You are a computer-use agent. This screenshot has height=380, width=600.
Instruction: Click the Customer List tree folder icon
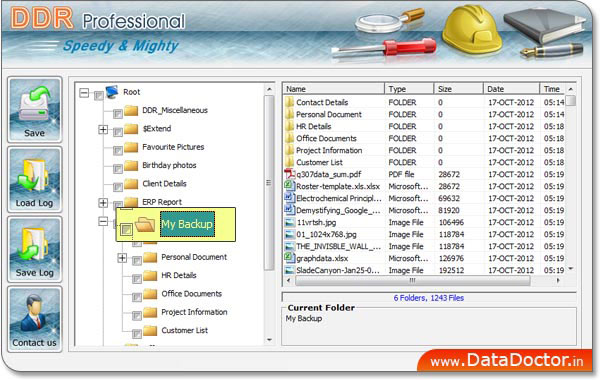pos(150,331)
